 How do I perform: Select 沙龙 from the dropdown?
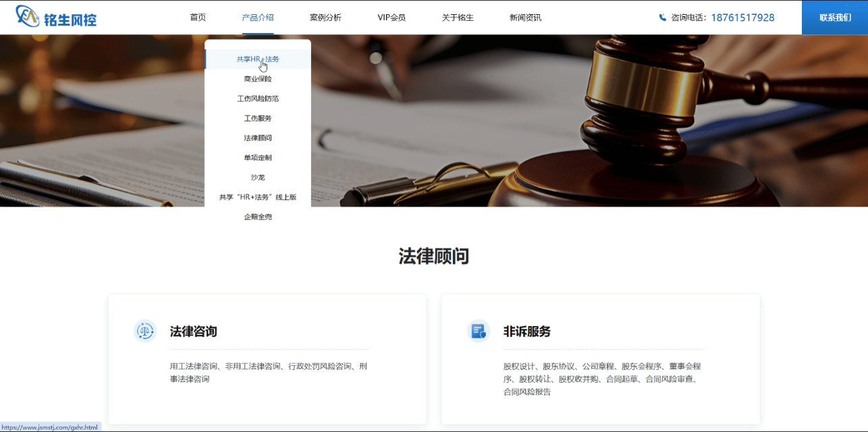pos(257,176)
